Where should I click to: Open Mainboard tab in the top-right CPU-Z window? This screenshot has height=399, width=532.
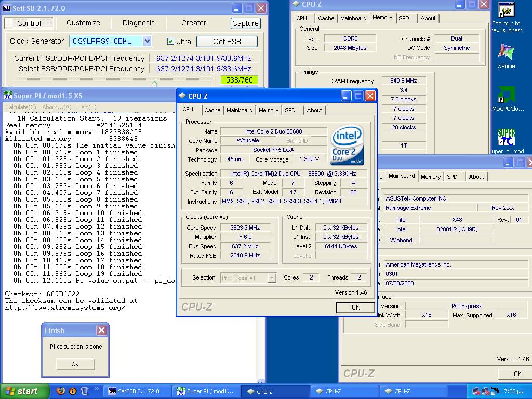tap(353, 18)
